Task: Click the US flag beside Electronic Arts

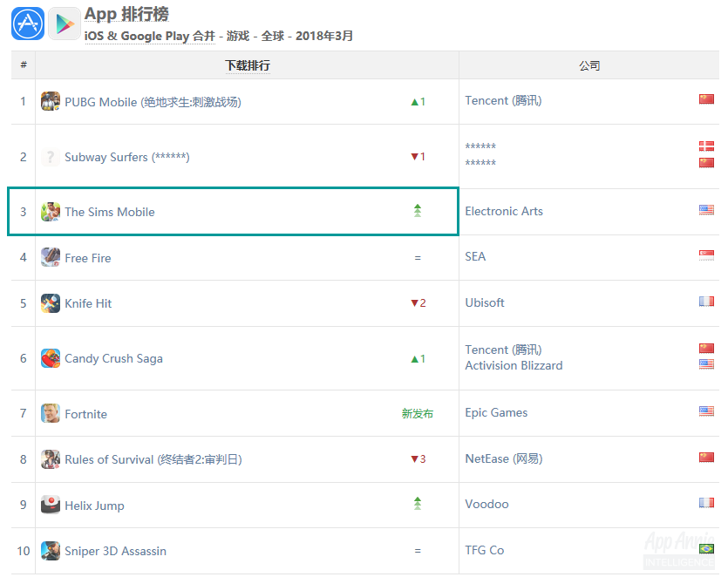Action: 706,210
